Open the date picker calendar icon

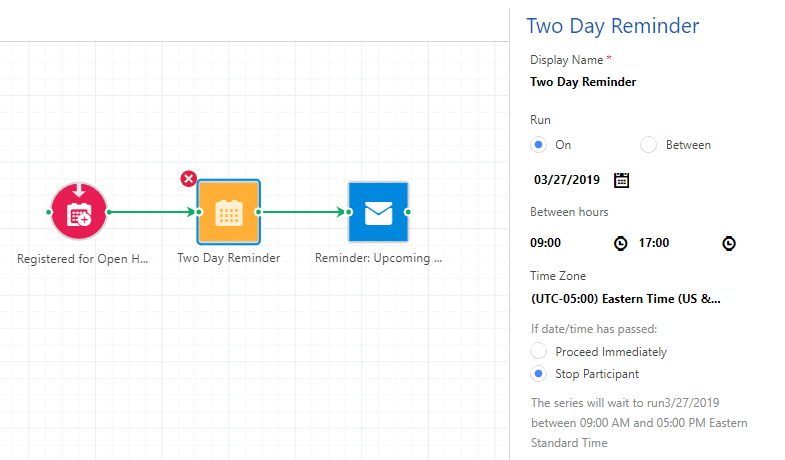621,180
